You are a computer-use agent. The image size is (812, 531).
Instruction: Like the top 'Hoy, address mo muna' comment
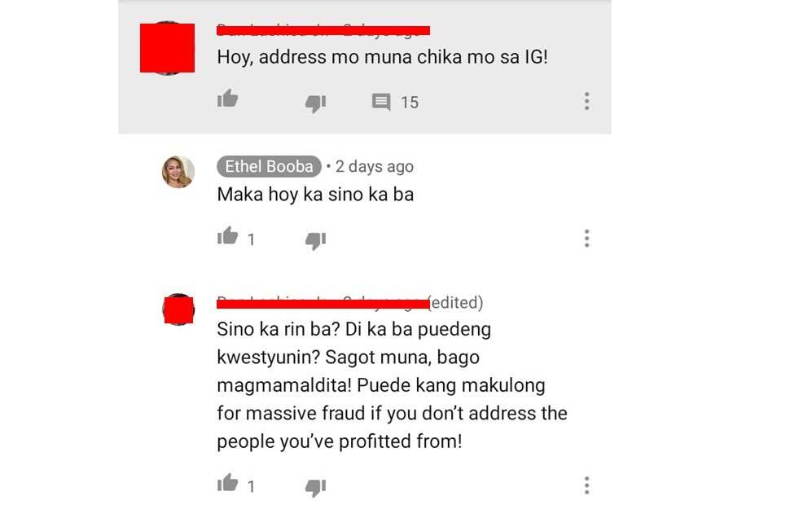point(227,98)
